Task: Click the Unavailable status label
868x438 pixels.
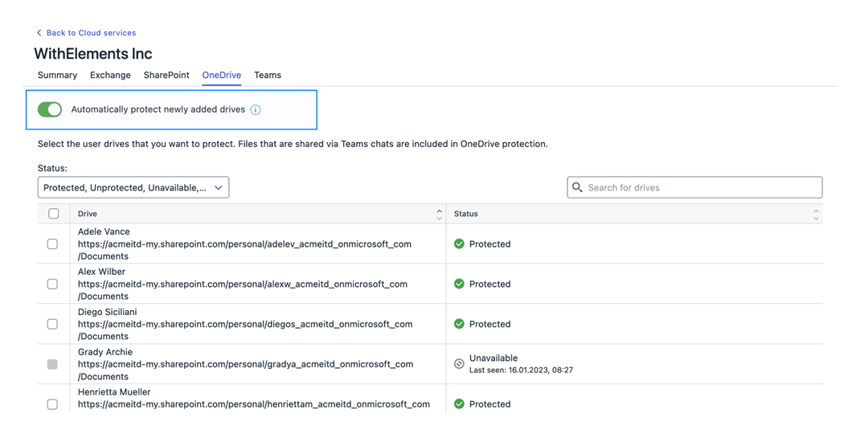Action: point(493,358)
